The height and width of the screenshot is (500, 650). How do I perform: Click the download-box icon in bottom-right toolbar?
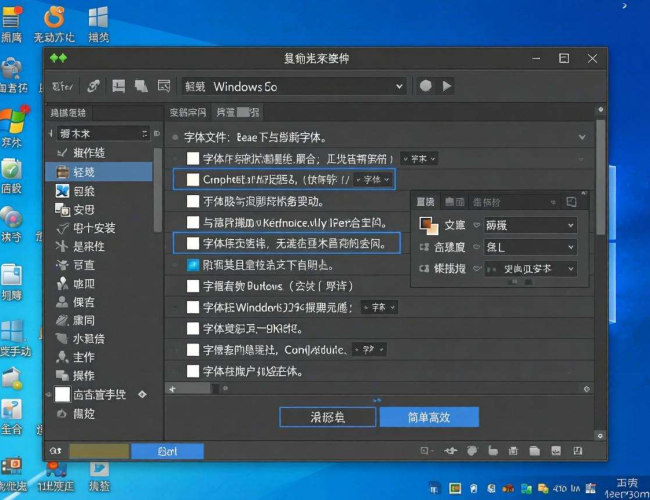pyautogui.click(x=556, y=451)
